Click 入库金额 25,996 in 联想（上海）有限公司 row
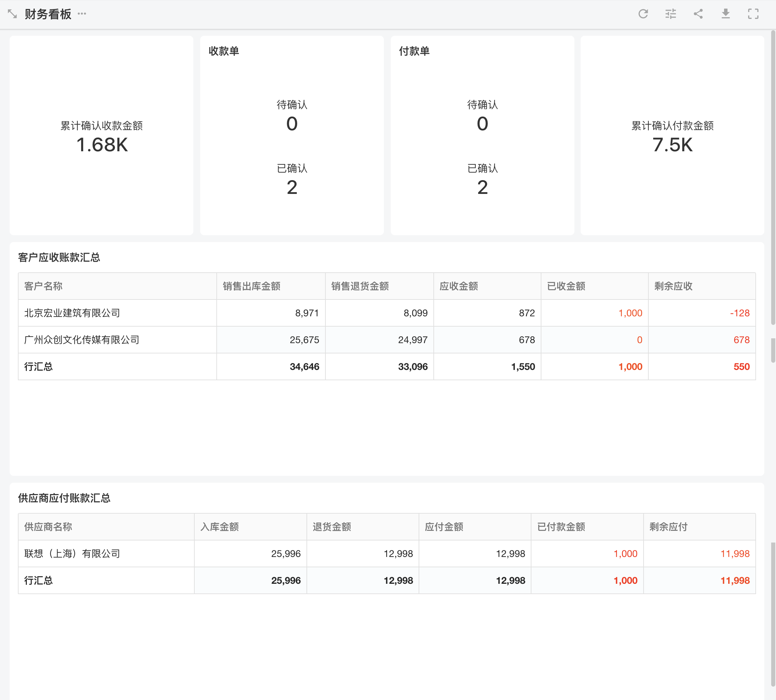The width and height of the screenshot is (776, 700). click(250, 554)
